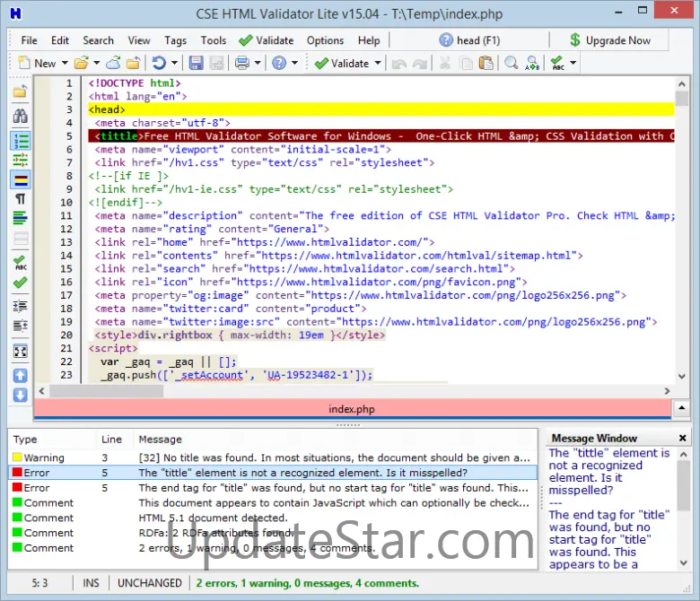Click the blue down arrow next message icon
This screenshot has width=700, height=601.
pyautogui.click(x=20, y=396)
